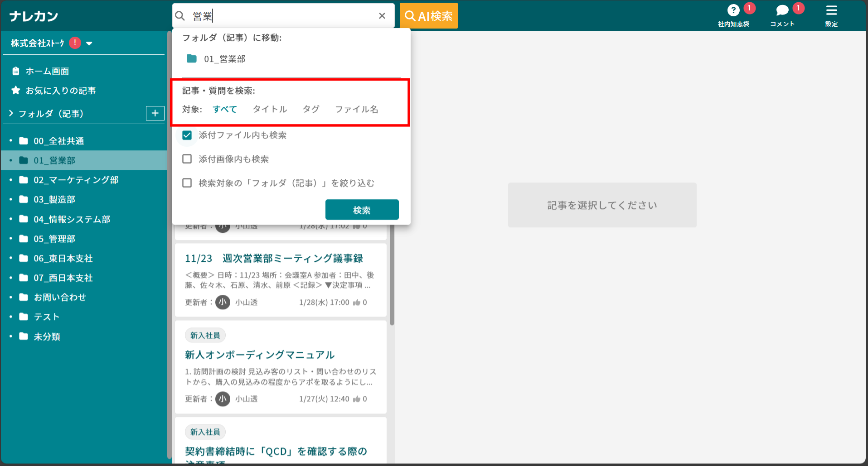Image resolution: width=868 pixels, height=466 pixels.
Task: Switch search scope to タイトル
Action: [x=270, y=109]
